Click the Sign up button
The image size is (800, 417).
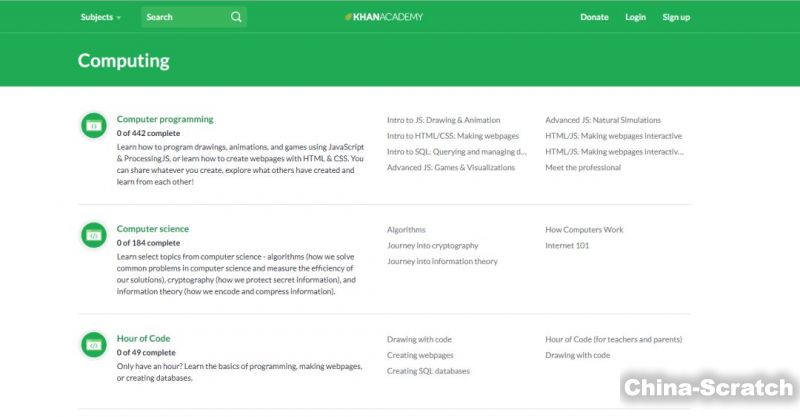tap(676, 17)
